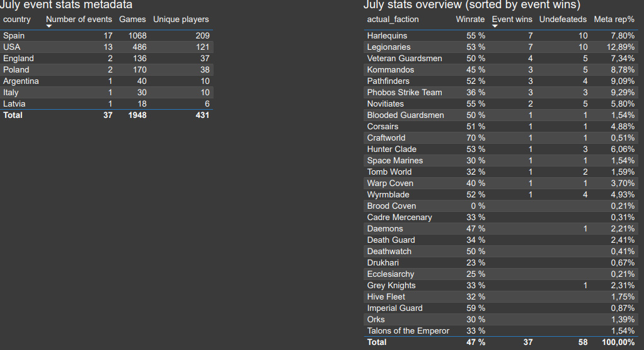Click the Craftworld faction cell
Screen dimensions: 644x350
[x=386, y=138]
